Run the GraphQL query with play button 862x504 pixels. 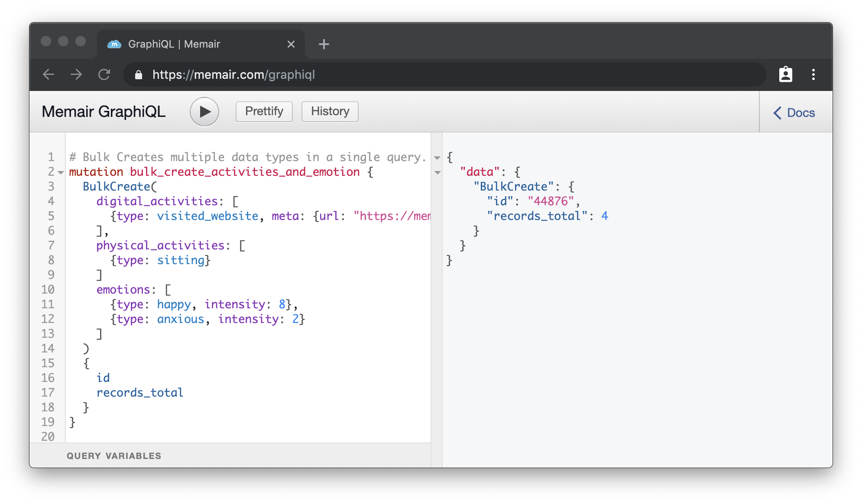[x=204, y=112]
